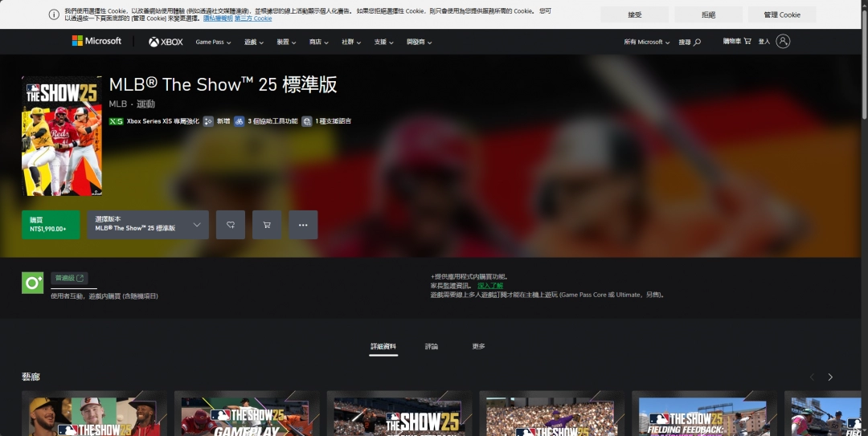Open the Gameplay gallery thumbnail
The width and height of the screenshot is (868, 436).
[247, 414]
